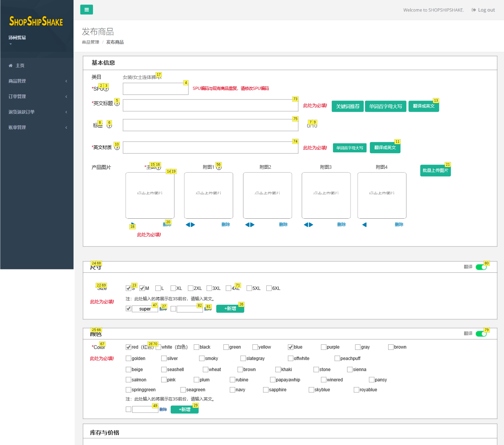The image size is (504, 445).
Task: Click the hamburger menu toggle button
Action: (x=86, y=10)
